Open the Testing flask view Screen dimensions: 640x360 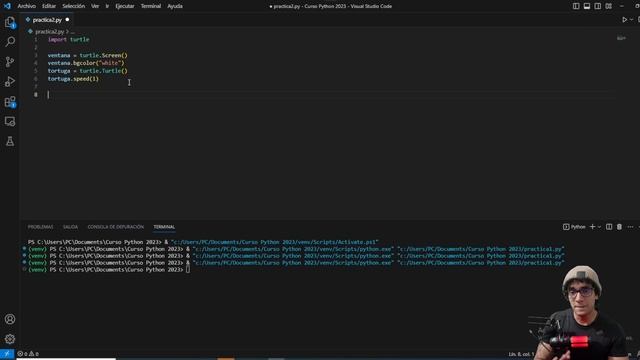tap(10, 141)
